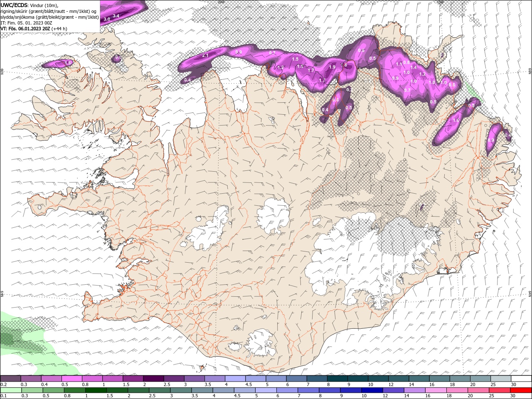This screenshot has width=532, height=399.
Task: Choose the 2 swatch in the lower rain legend
Action: click(138, 390)
